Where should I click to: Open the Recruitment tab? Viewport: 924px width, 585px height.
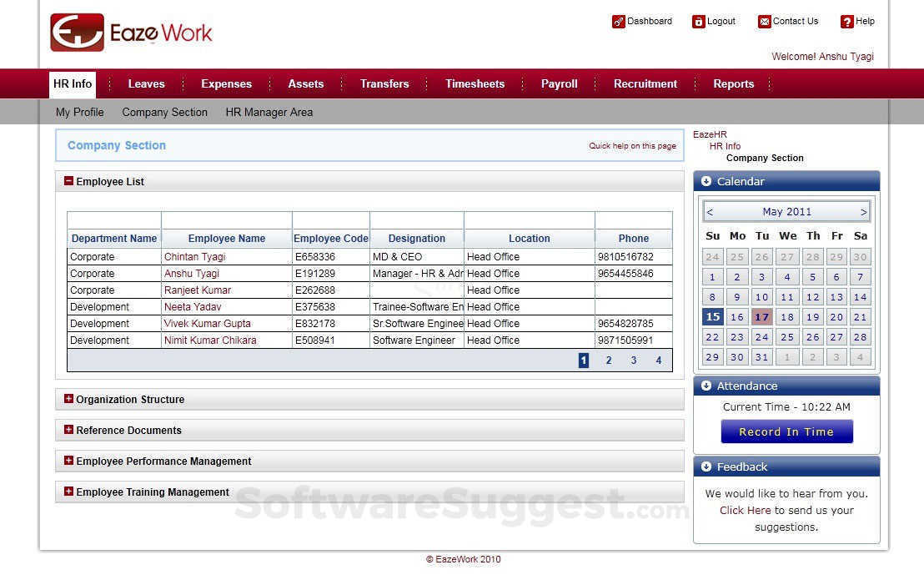(645, 83)
